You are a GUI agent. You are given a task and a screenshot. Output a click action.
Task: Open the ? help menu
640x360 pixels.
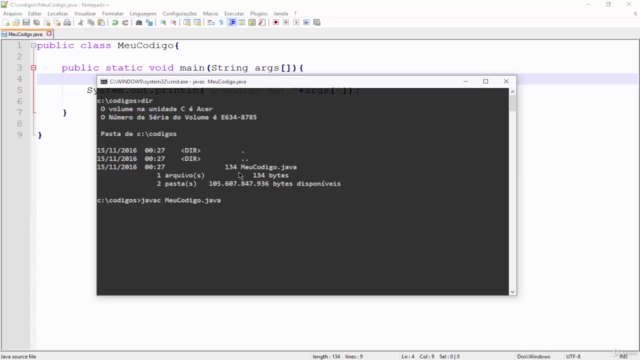[x=295, y=13]
